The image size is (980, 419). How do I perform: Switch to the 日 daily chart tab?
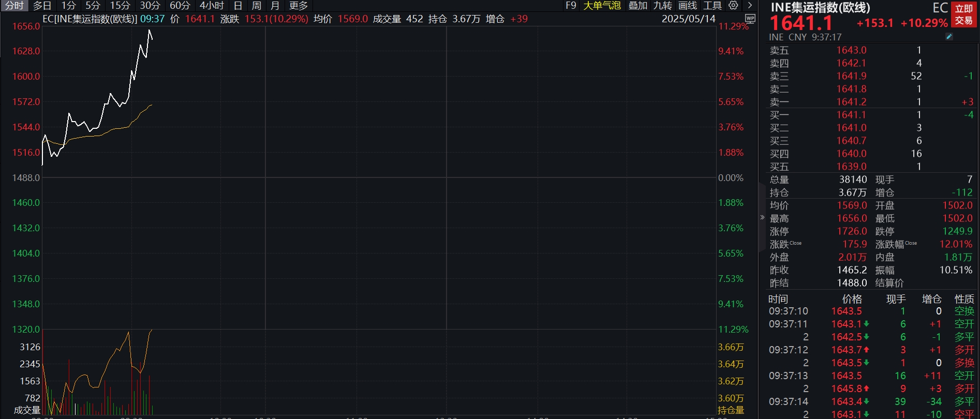coord(238,6)
